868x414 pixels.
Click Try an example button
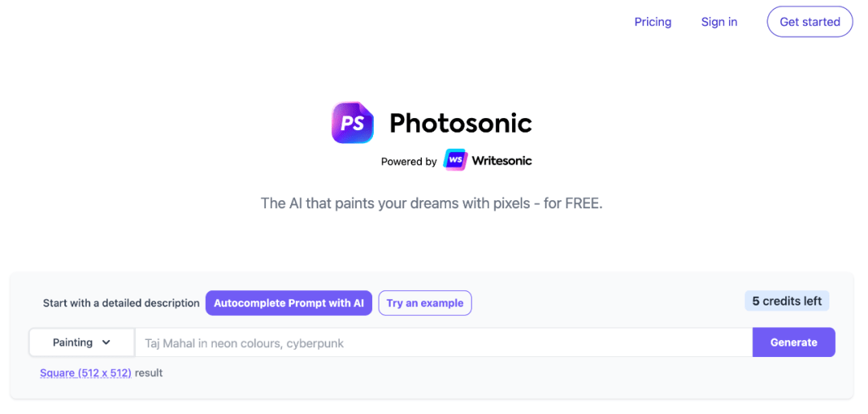pos(425,303)
